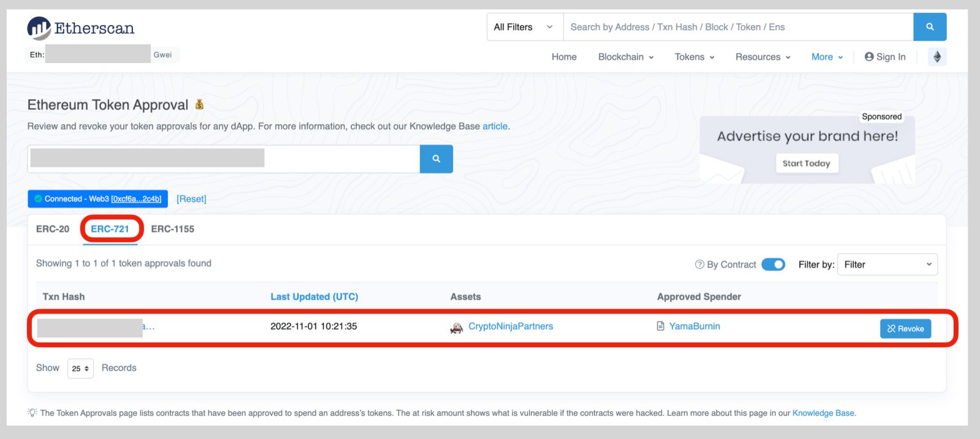980x439 pixels.
Task: Open the CryptoNinjaPartners asset link
Action: (511, 326)
